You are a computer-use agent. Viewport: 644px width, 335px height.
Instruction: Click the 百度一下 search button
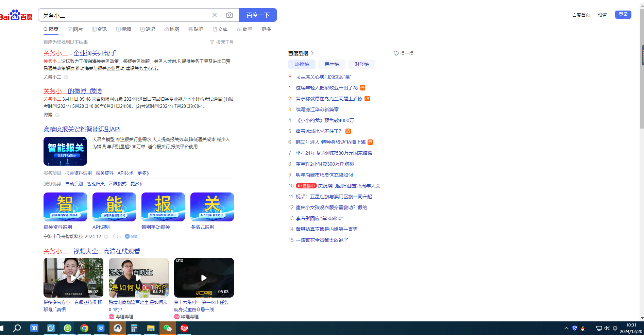click(x=258, y=15)
